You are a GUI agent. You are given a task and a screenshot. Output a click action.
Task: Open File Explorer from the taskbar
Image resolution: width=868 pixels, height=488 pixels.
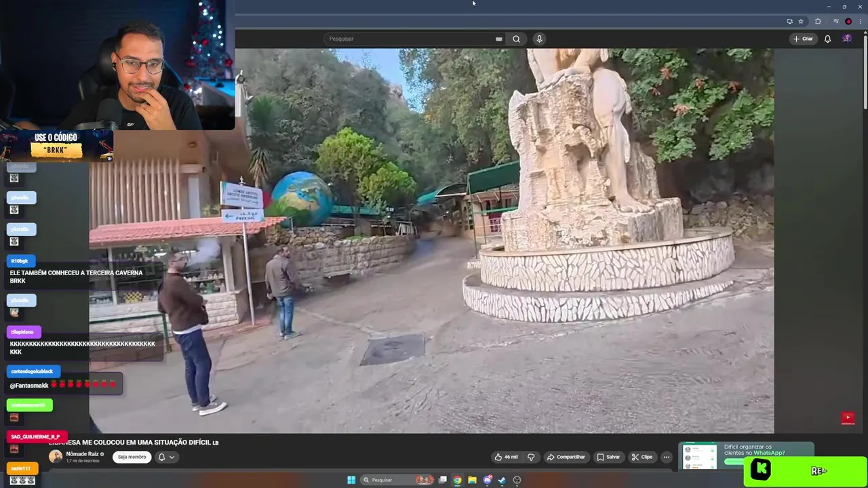click(473, 480)
